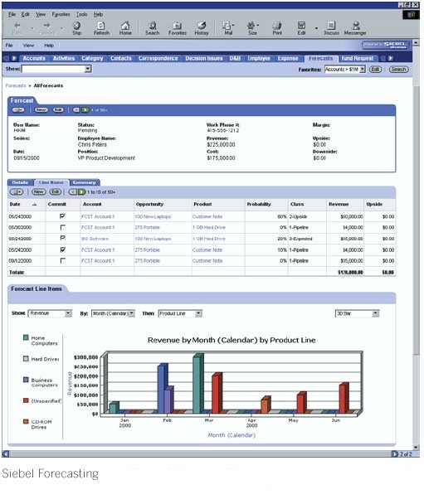Click the Discuss toolbar icon
This screenshot has width=424, height=504.
click(x=331, y=26)
